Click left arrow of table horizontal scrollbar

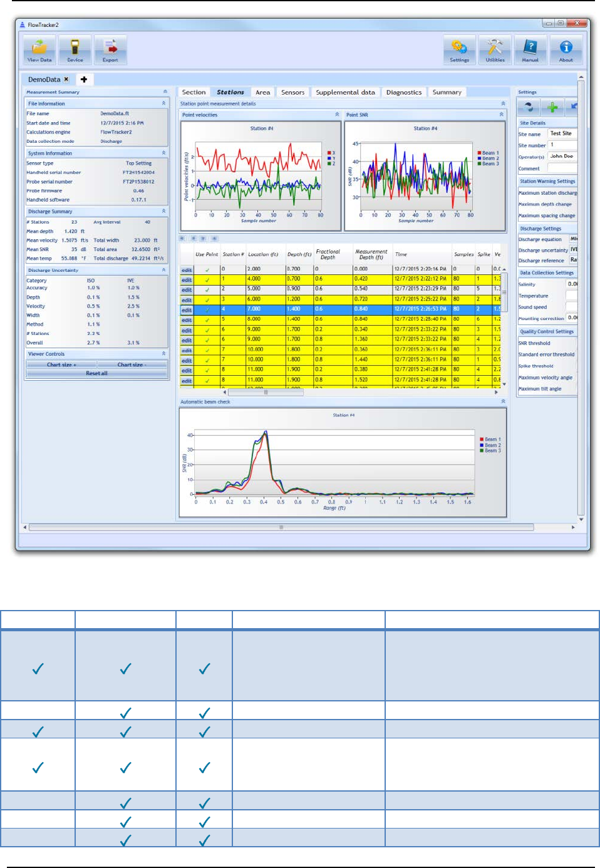225,392
